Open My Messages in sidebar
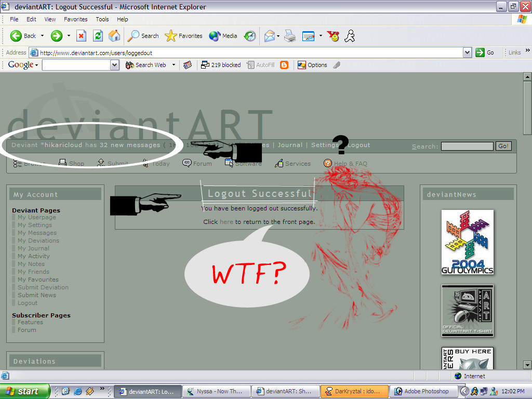 pos(37,233)
